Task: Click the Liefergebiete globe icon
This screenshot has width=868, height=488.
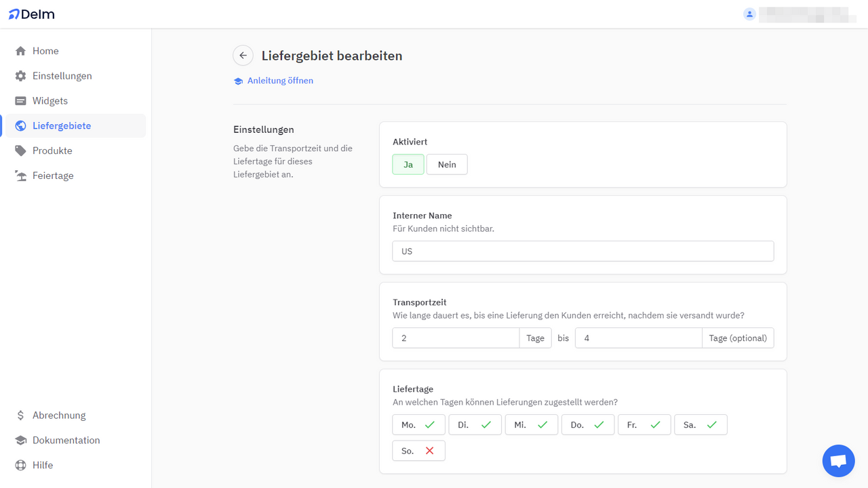Action: tap(20, 126)
